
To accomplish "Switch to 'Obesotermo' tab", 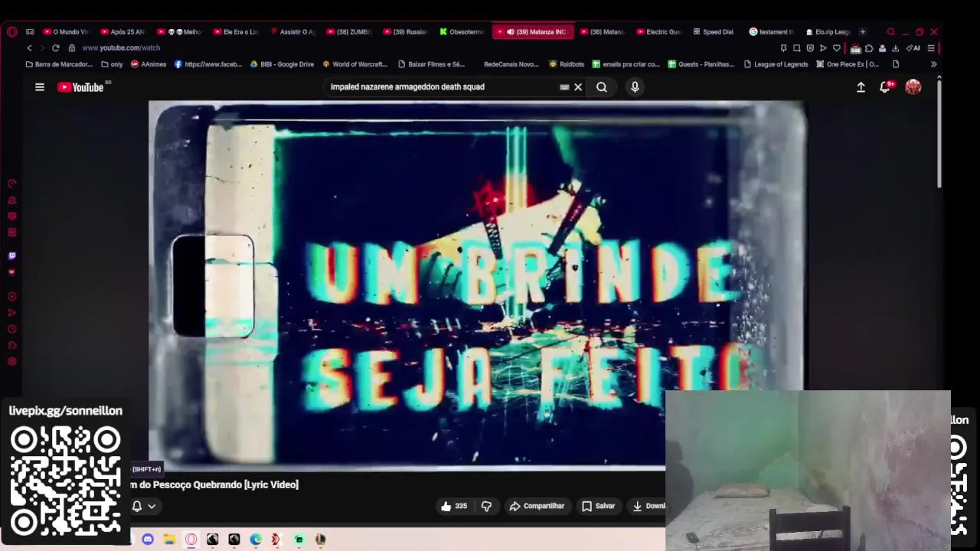I will [x=462, y=32].
